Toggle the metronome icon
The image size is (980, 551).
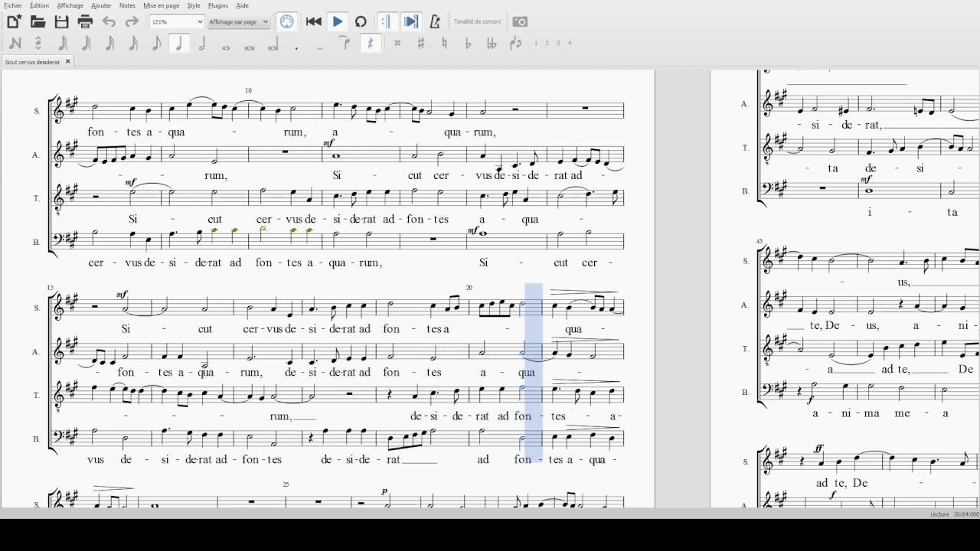435,21
